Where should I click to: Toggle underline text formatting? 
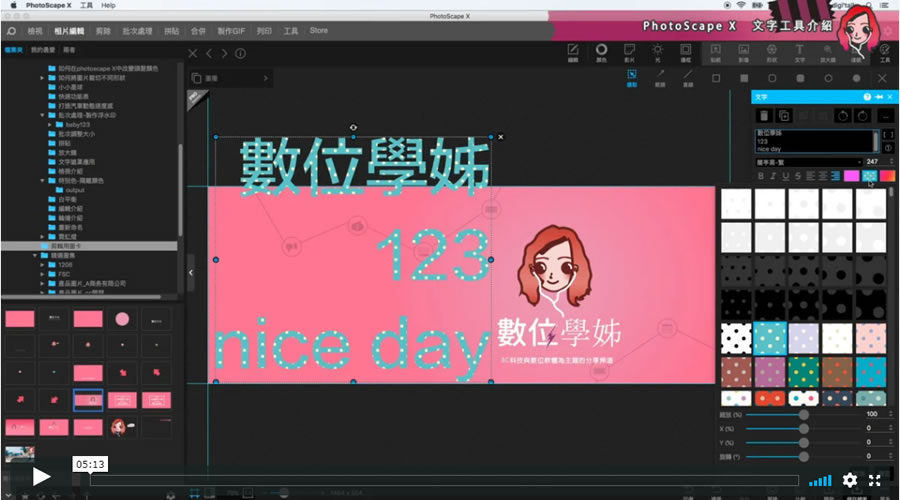(785, 176)
